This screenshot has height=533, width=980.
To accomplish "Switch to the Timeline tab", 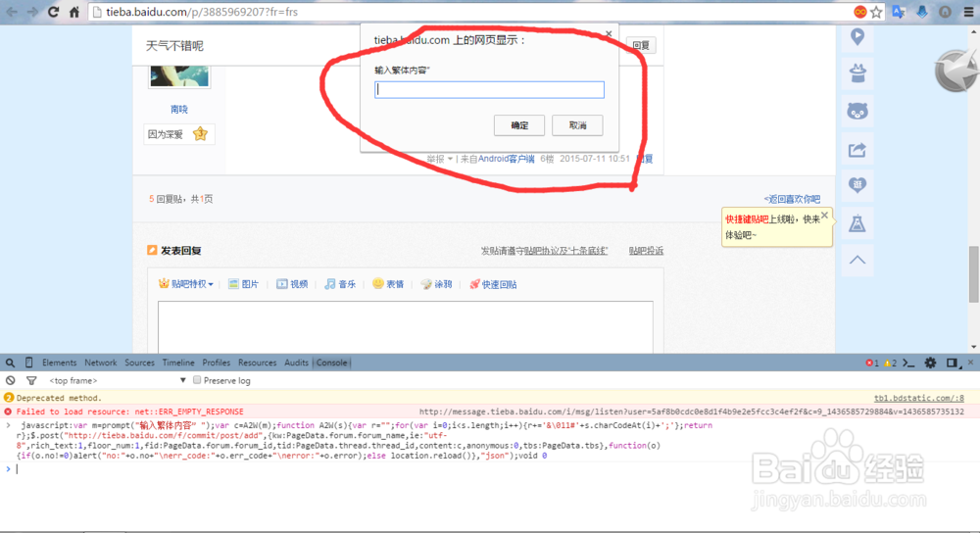I will (178, 363).
